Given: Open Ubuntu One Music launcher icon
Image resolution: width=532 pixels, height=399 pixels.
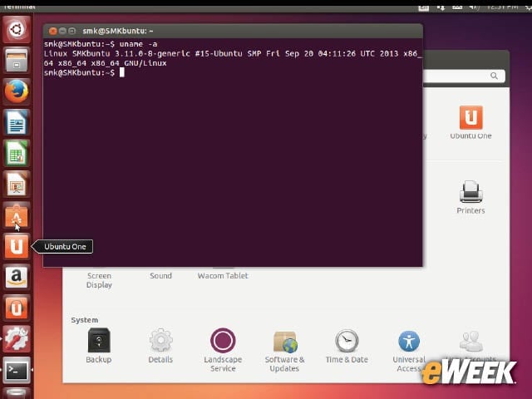Looking at the screenshot, I should [x=17, y=308].
